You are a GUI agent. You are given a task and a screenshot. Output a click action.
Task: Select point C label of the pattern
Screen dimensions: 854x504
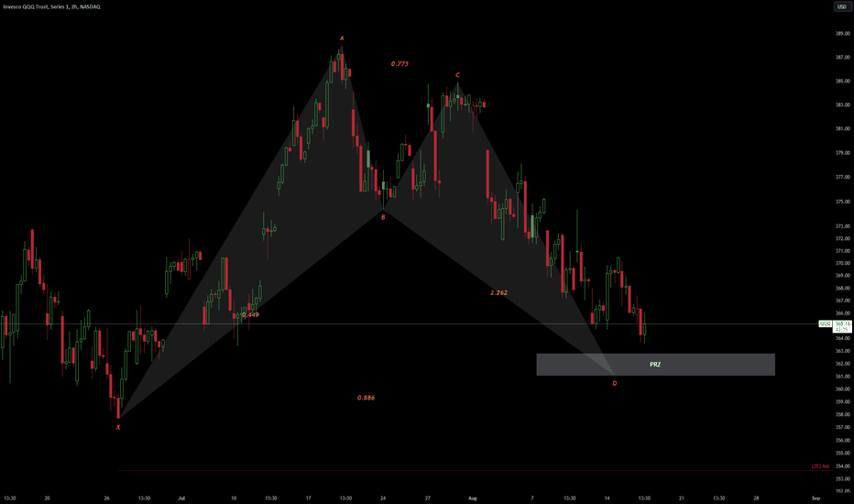tap(457, 74)
